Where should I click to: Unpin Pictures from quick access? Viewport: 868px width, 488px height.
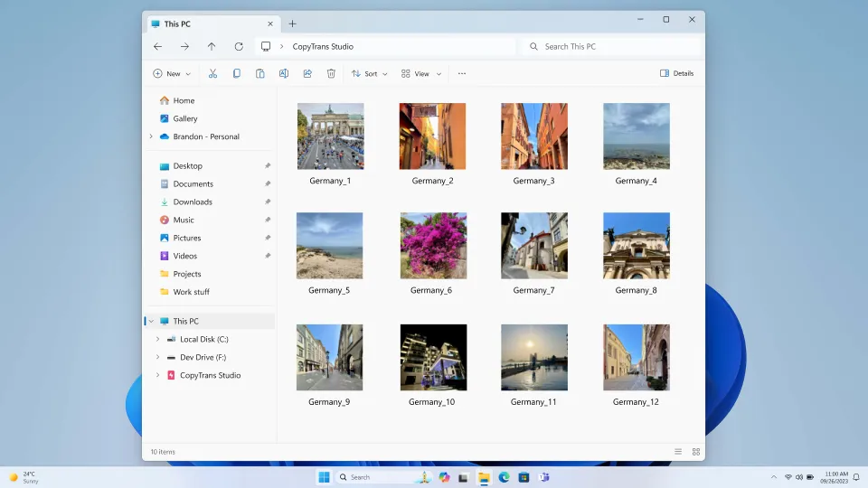click(x=268, y=238)
